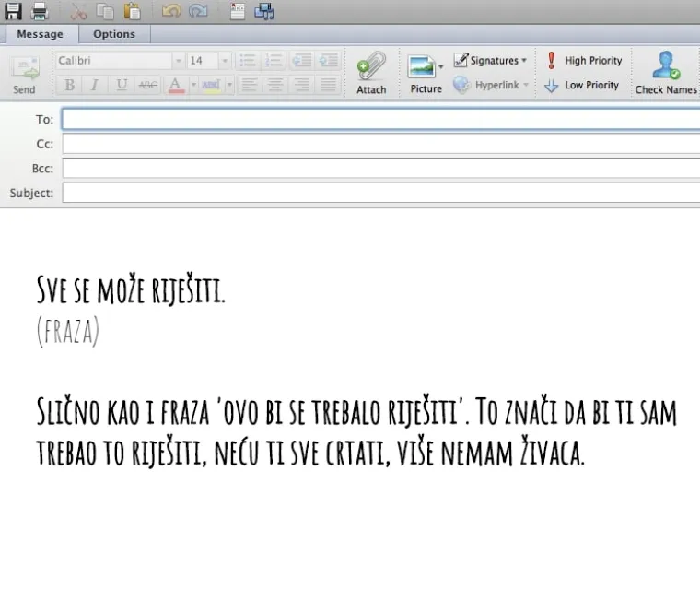Toggle Bold formatting button
This screenshot has height=601, width=700.
click(69, 85)
